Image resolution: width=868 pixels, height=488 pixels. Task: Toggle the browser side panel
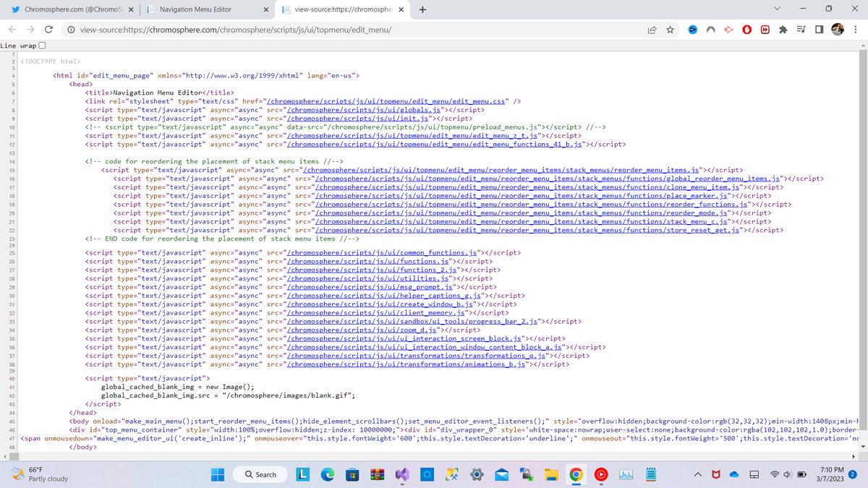[819, 30]
